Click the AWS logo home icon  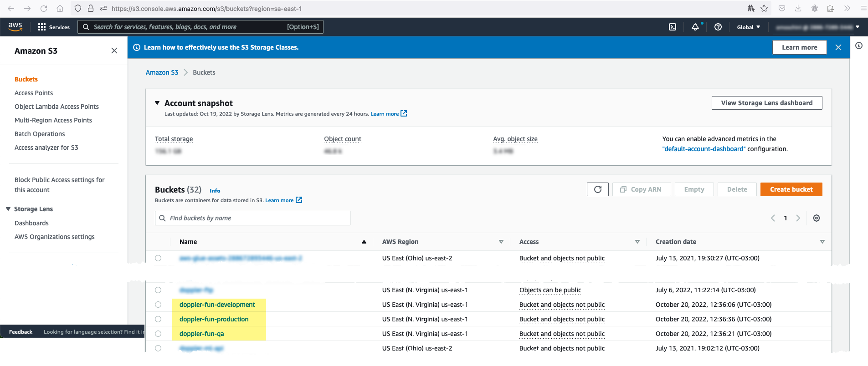(15, 27)
